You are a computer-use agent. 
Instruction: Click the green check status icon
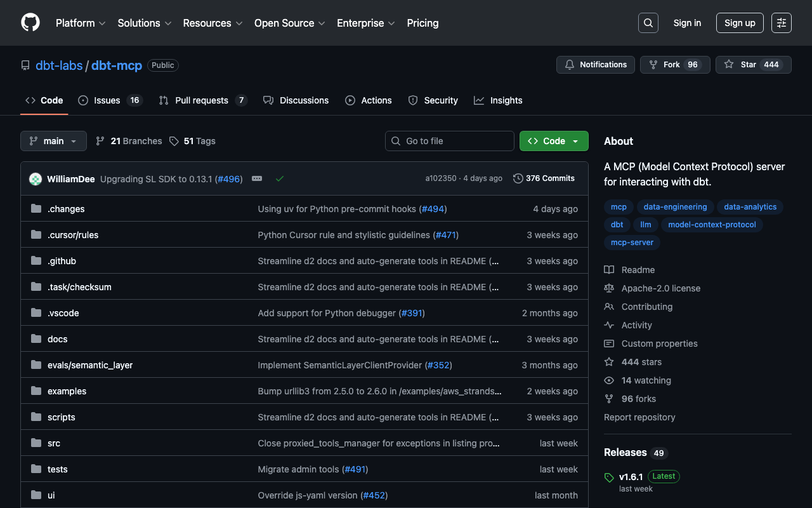point(280,179)
